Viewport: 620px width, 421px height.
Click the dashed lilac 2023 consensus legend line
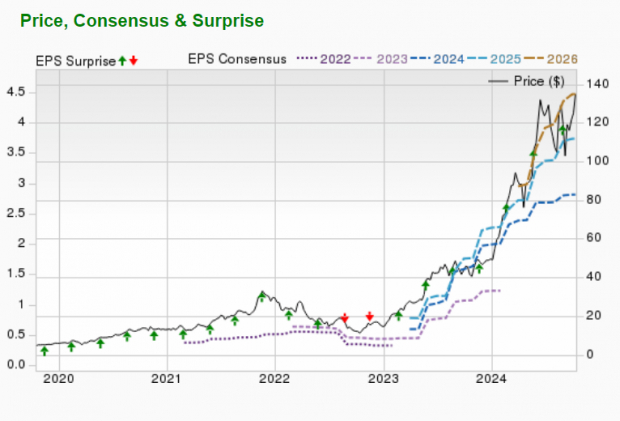(x=363, y=59)
